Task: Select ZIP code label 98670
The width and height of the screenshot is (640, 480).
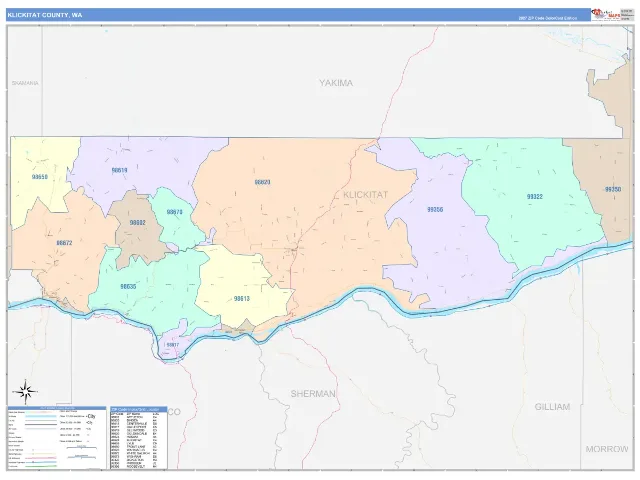Action: point(174,212)
